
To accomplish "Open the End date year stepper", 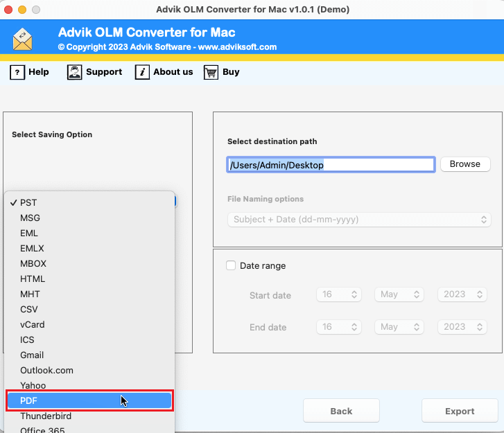I will click(x=462, y=327).
